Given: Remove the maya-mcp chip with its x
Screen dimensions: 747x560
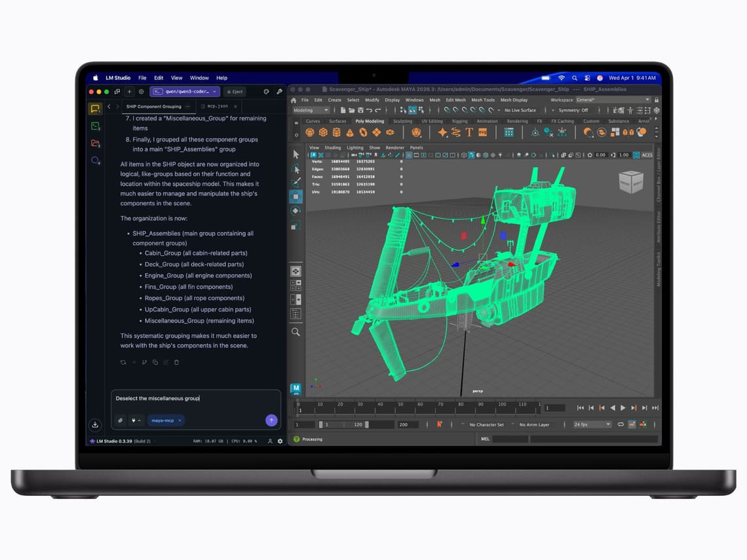Looking at the screenshot, I should [x=180, y=420].
